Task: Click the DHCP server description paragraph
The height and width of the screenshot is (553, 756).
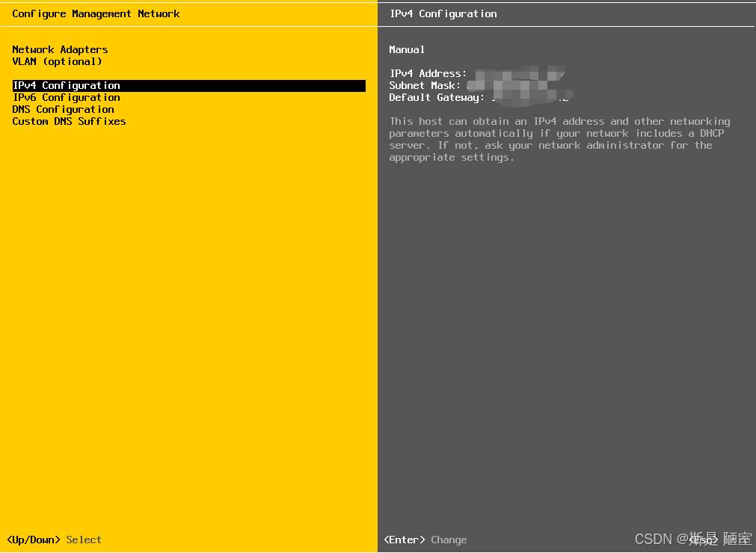Action: point(559,139)
